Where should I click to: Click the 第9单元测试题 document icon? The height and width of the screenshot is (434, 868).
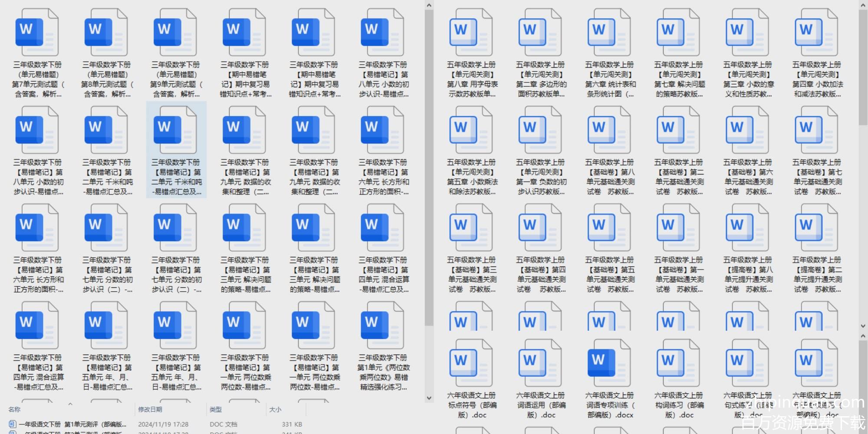point(176,33)
